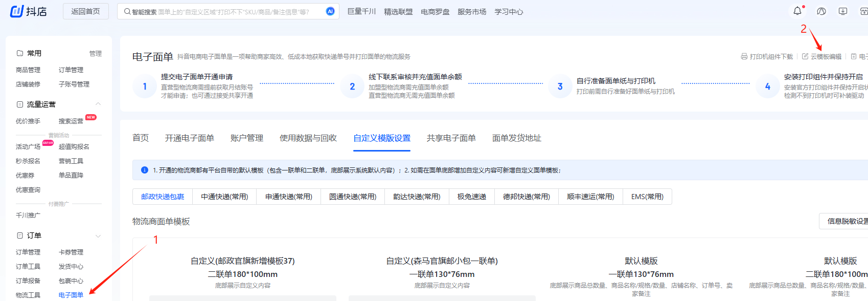Screen dimensions: 868x301
Task: Switch to 面单发货地址 tab
Action: tap(517, 138)
